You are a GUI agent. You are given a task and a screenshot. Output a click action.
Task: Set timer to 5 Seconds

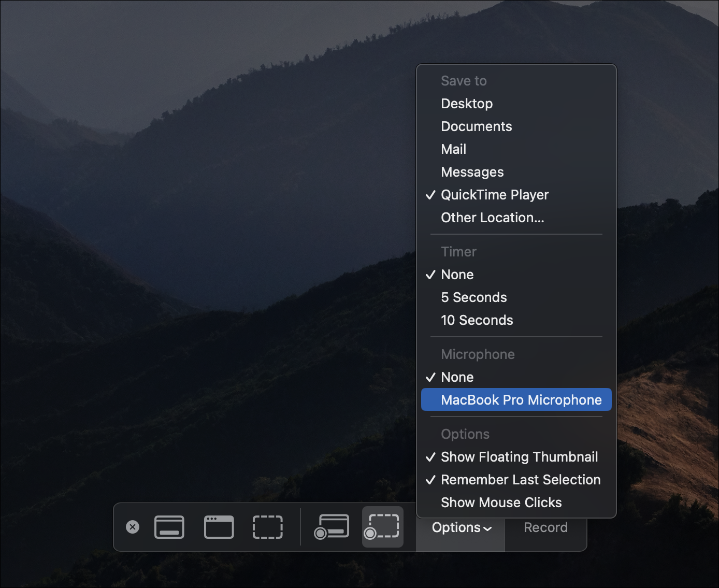coord(516,297)
